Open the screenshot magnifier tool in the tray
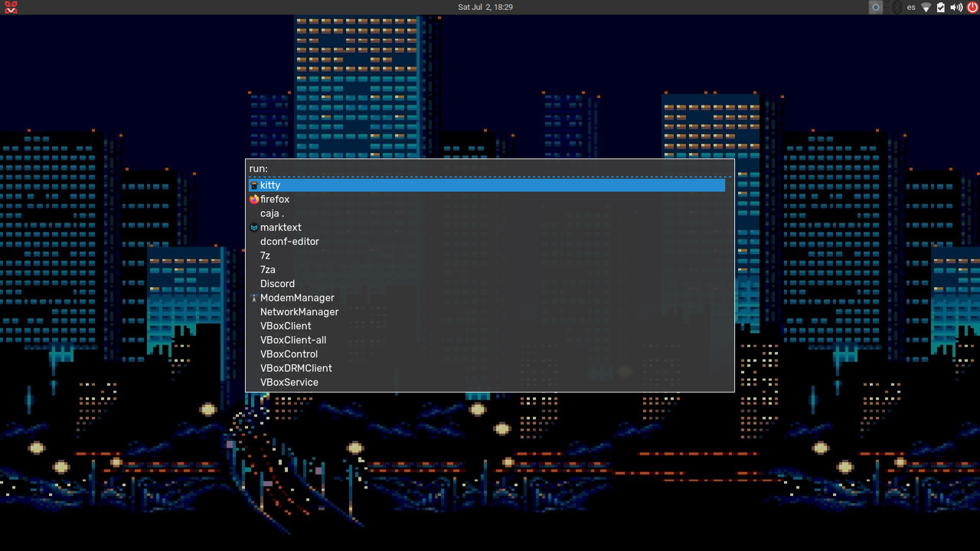 pyautogui.click(x=875, y=7)
